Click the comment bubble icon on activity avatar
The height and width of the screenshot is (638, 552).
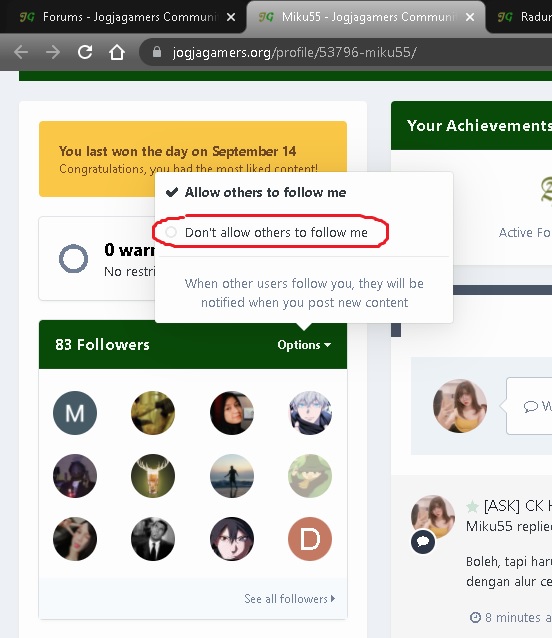click(423, 542)
